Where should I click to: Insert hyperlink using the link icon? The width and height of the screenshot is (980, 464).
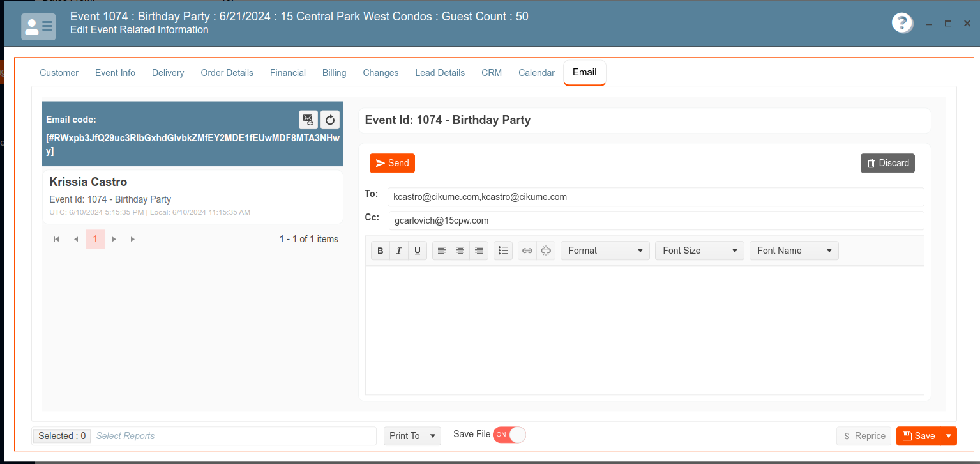pos(527,251)
